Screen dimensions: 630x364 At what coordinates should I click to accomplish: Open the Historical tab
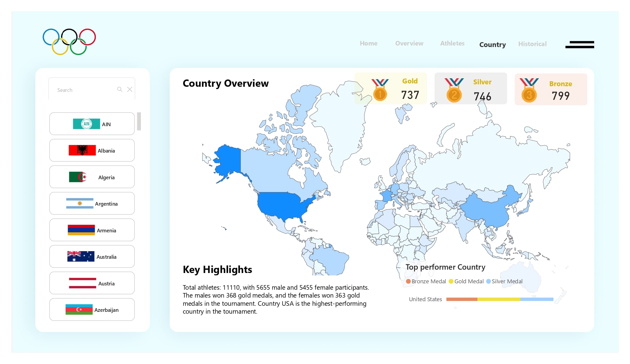coord(532,44)
